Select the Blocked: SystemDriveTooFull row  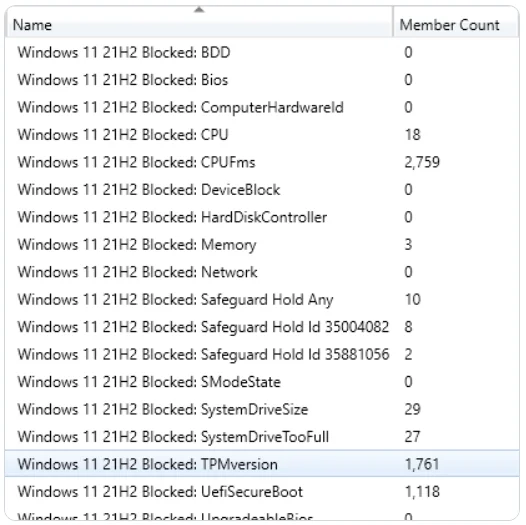[262, 437]
